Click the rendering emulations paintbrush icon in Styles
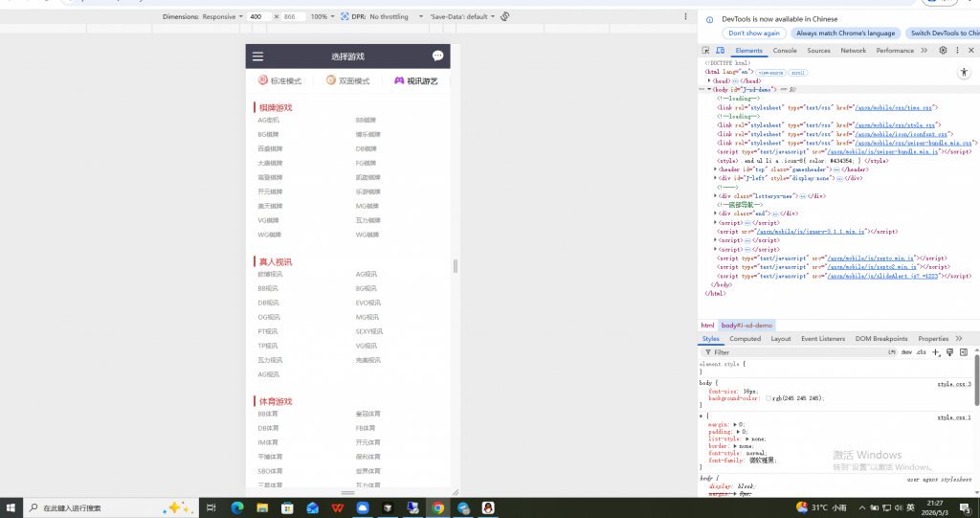 949,352
